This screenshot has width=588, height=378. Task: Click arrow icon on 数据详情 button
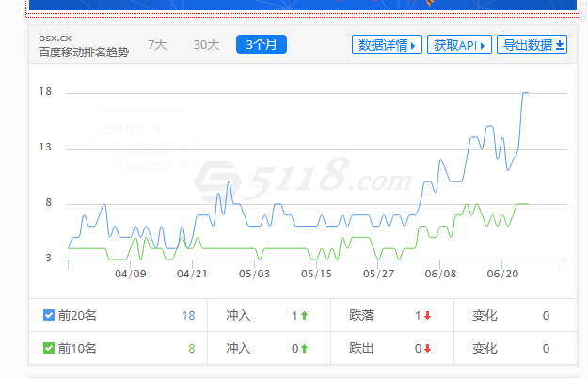[413, 46]
